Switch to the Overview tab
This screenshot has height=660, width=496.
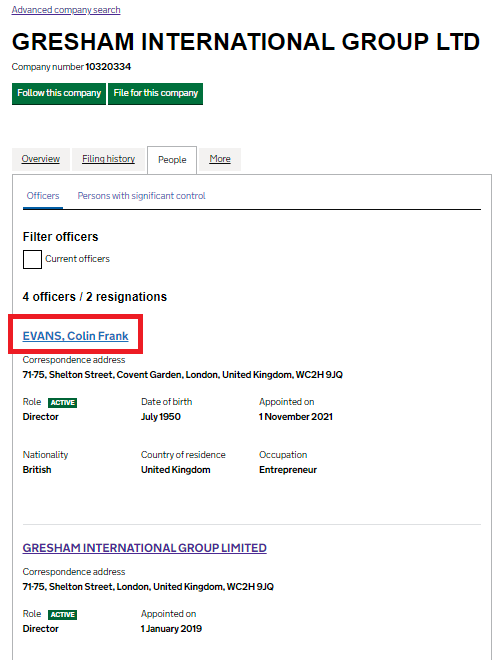point(41,159)
